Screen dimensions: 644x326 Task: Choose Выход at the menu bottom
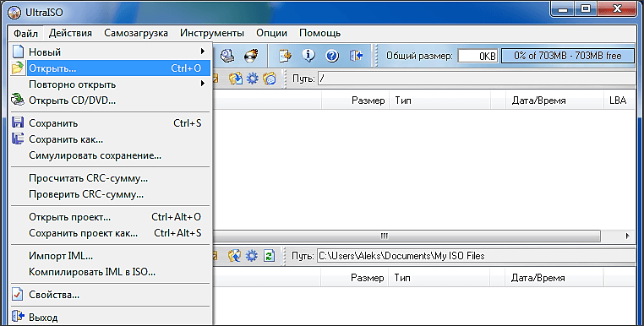pyautogui.click(x=110, y=317)
